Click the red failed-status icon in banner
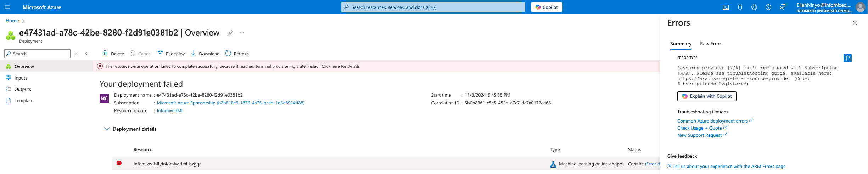The width and height of the screenshot is (868, 174). click(100, 66)
